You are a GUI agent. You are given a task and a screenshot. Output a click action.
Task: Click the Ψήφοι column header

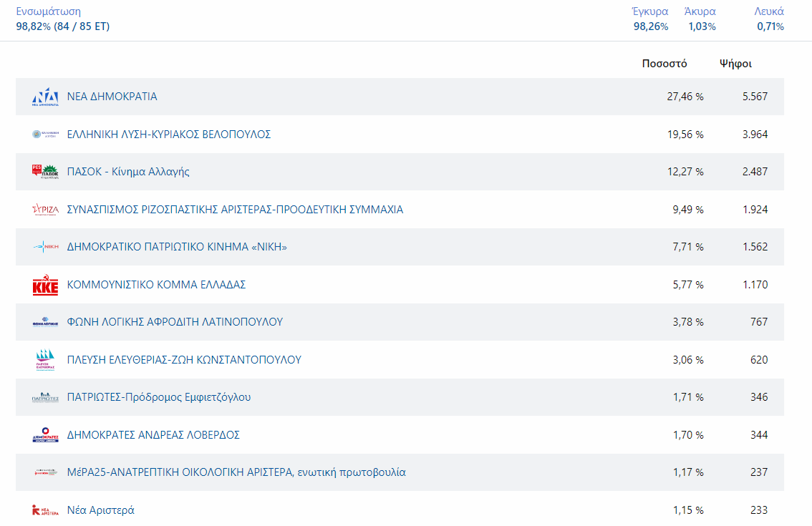pyautogui.click(x=735, y=64)
